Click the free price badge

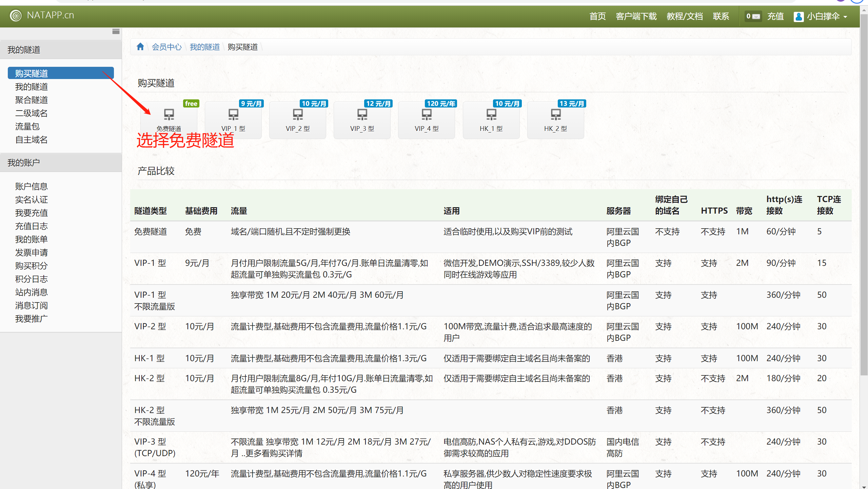191,103
